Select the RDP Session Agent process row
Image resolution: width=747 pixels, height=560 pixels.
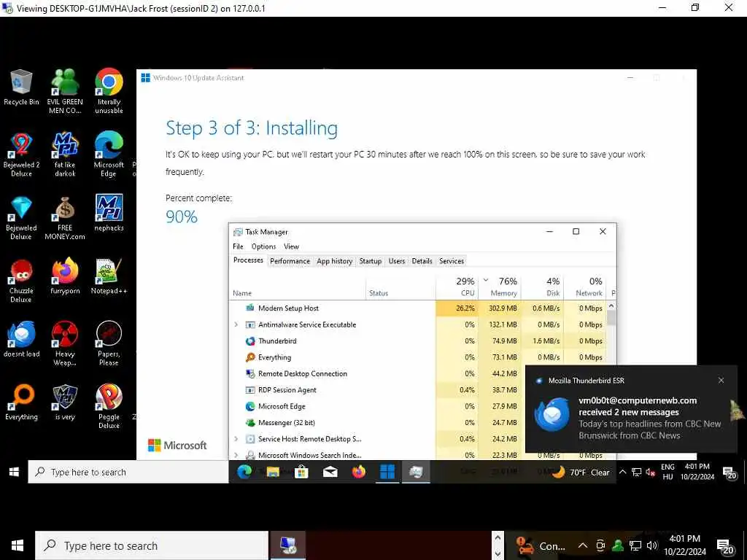coord(376,389)
